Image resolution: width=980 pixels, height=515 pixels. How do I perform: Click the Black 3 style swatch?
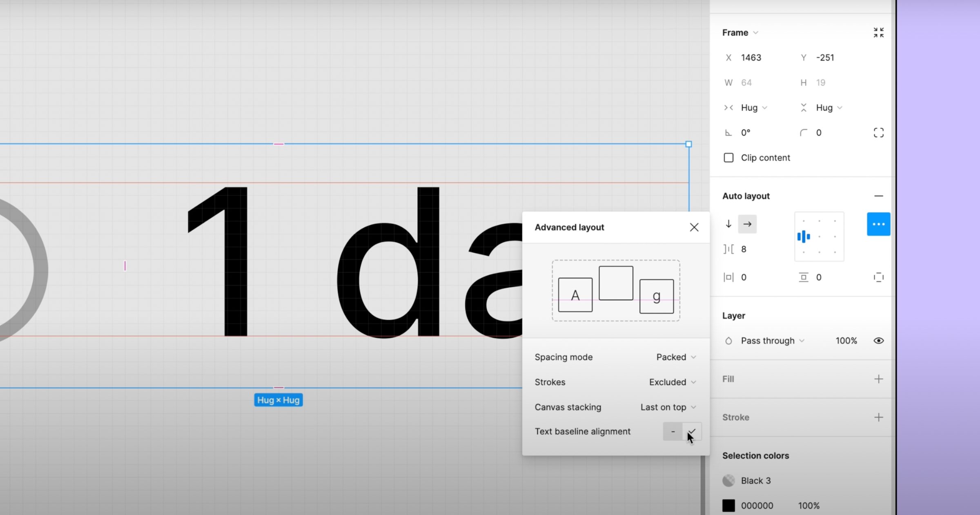(728, 480)
